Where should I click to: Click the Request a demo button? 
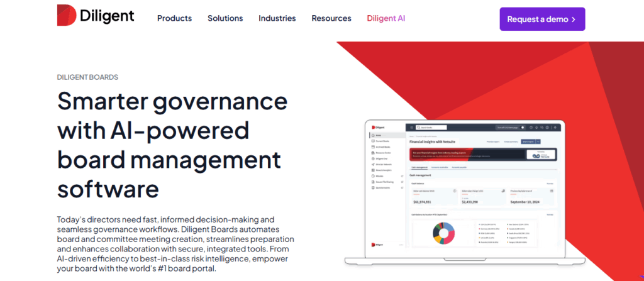[542, 19]
